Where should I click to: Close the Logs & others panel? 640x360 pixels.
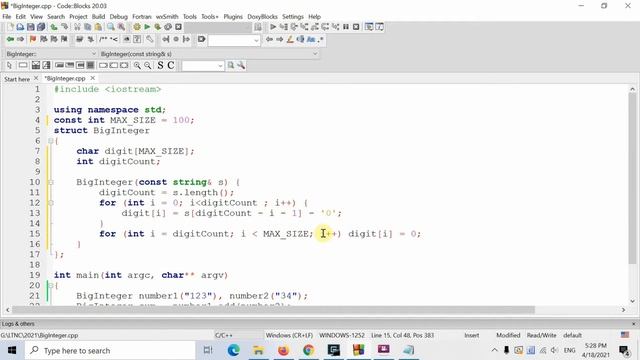pyautogui.click(x=634, y=324)
